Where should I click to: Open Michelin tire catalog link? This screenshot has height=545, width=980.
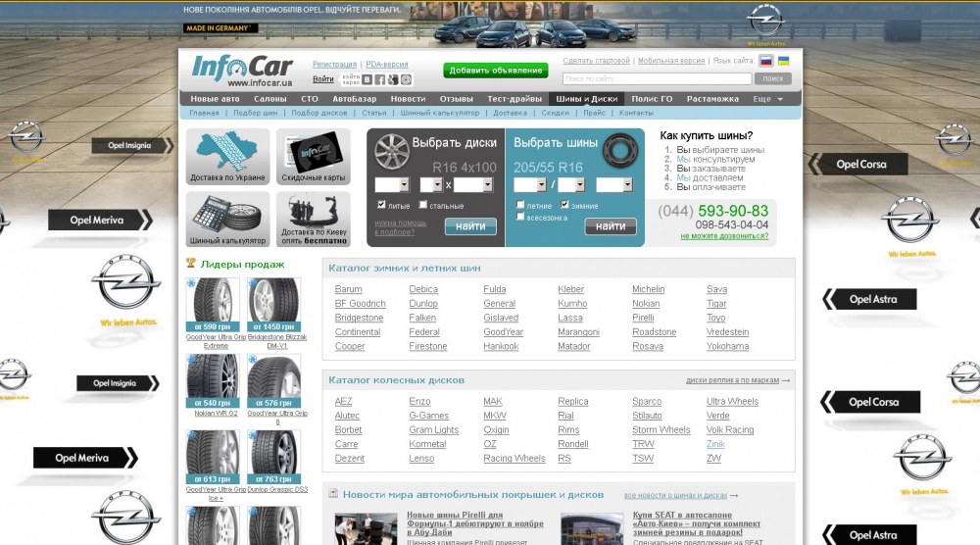pyautogui.click(x=648, y=289)
